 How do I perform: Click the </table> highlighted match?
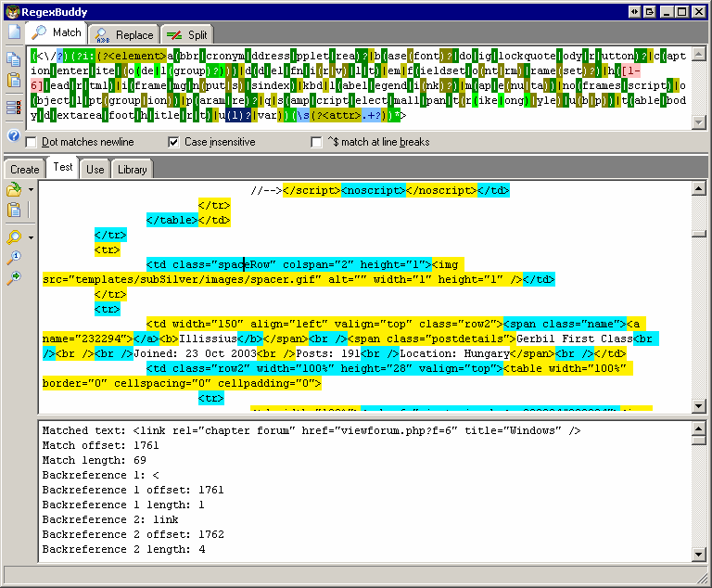(172, 220)
